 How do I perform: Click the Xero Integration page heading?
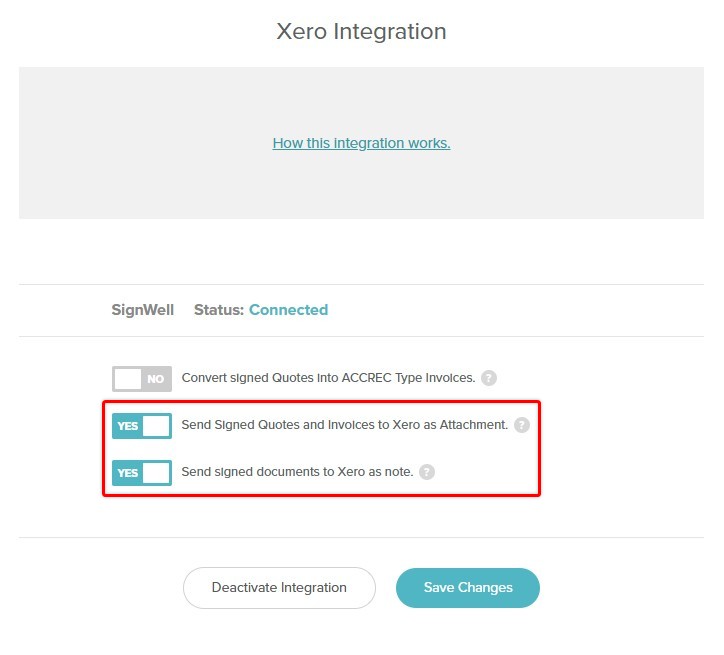point(362,32)
